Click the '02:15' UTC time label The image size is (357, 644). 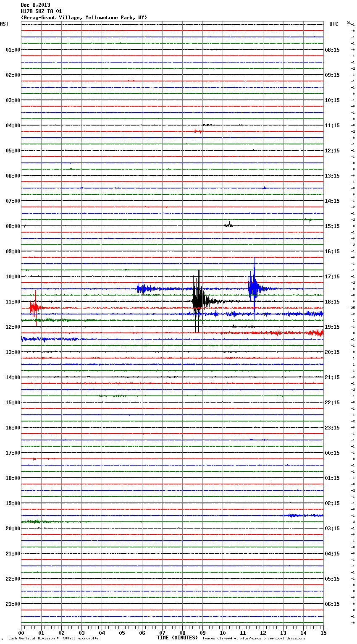point(332,503)
